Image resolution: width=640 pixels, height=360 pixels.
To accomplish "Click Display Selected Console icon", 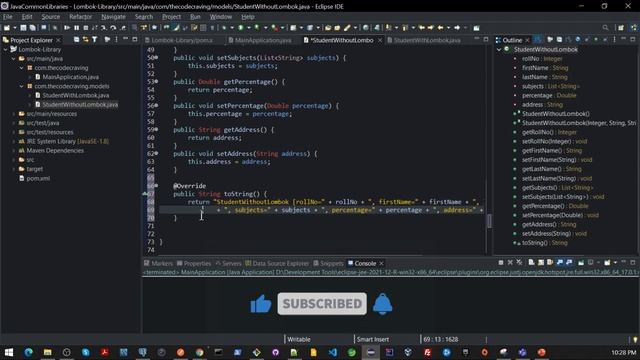I will (590, 262).
